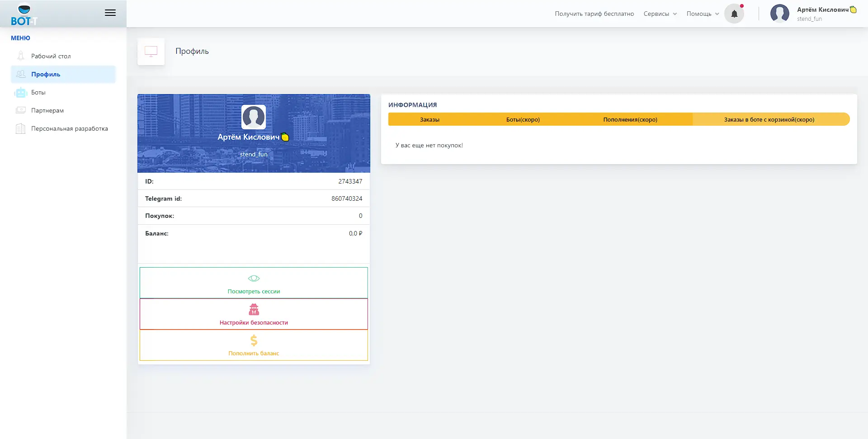Click Посмотреть сессии button
This screenshot has width=868, height=439.
click(254, 283)
